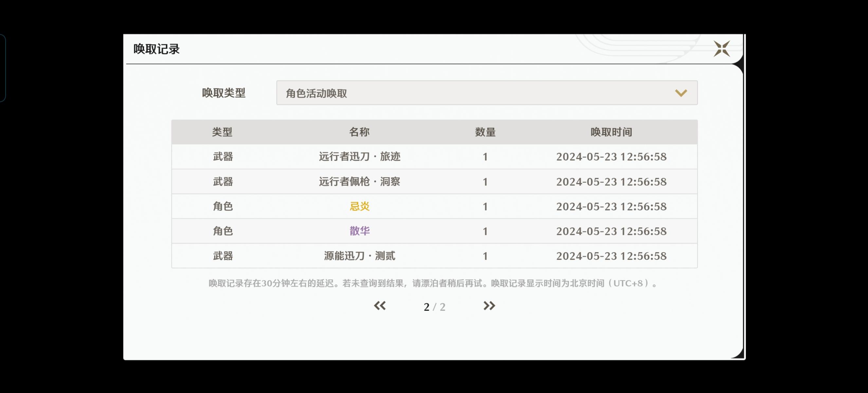868x393 pixels.
Task: Click the 数量 column header
Action: point(485,132)
